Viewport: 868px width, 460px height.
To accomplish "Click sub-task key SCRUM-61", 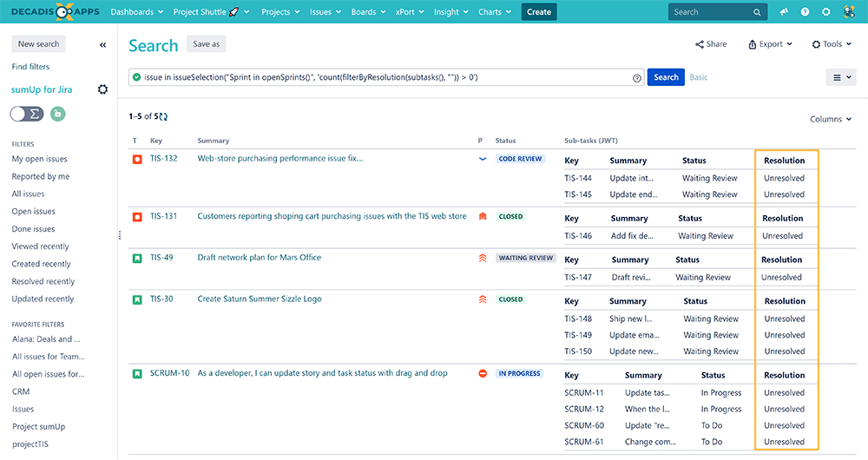I will [584, 442].
